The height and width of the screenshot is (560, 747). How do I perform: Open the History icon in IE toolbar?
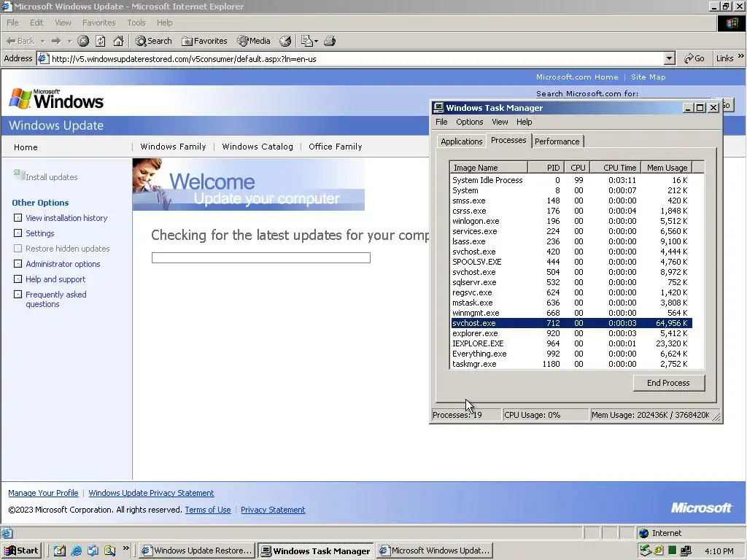point(285,41)
